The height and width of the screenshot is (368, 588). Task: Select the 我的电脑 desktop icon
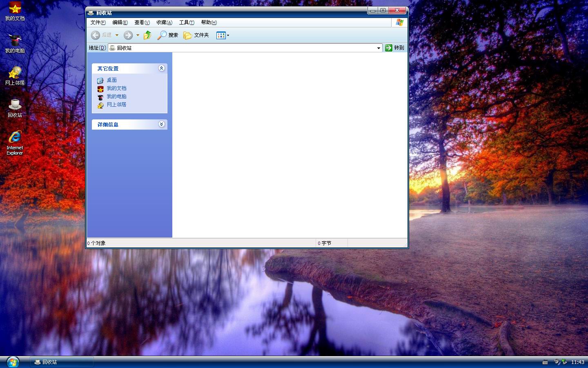tap(15, 43)
